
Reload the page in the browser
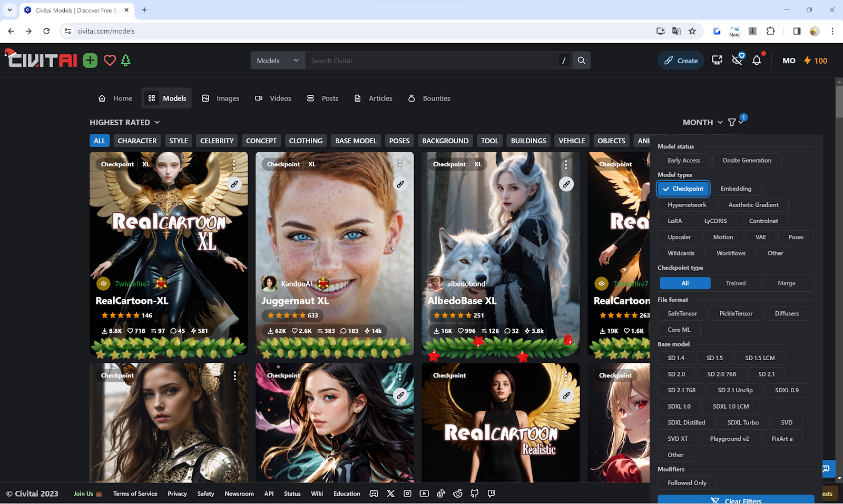click(x=46, y=31)
